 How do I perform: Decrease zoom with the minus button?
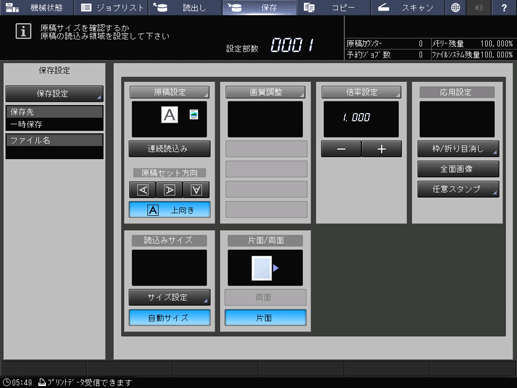click(341, 149)
